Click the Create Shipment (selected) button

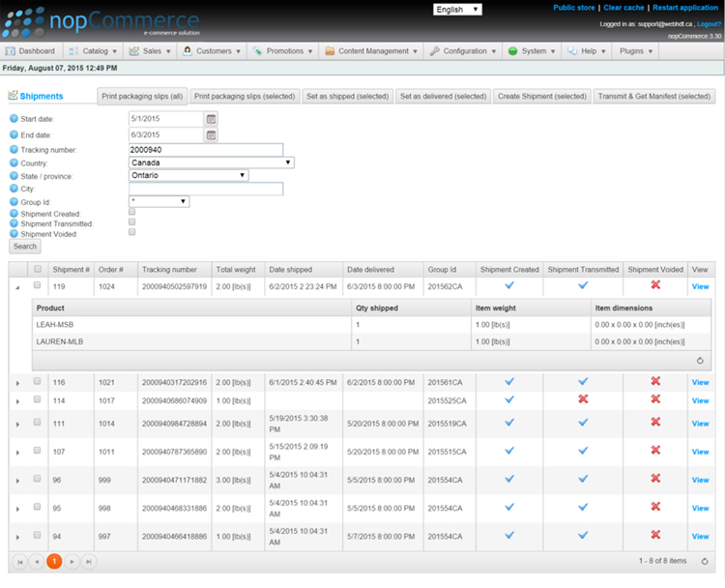click(542, 96)
